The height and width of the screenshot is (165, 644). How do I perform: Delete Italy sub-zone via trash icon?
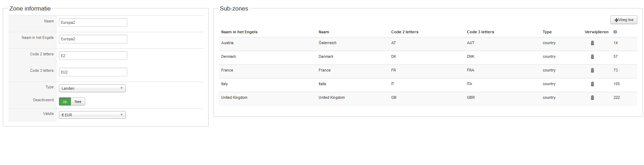point(592,84)
